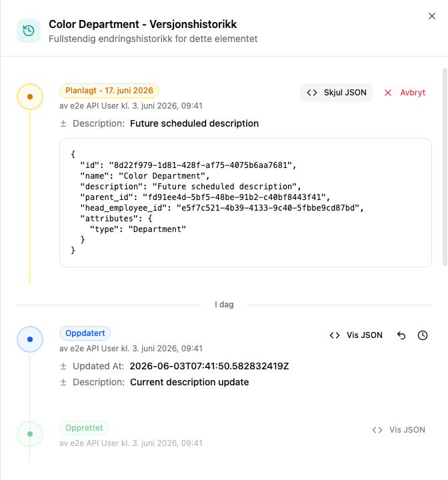Click the blue Oppdatert timeline marker
Screen dimensions: 448x480
click(x=30, y=339)
